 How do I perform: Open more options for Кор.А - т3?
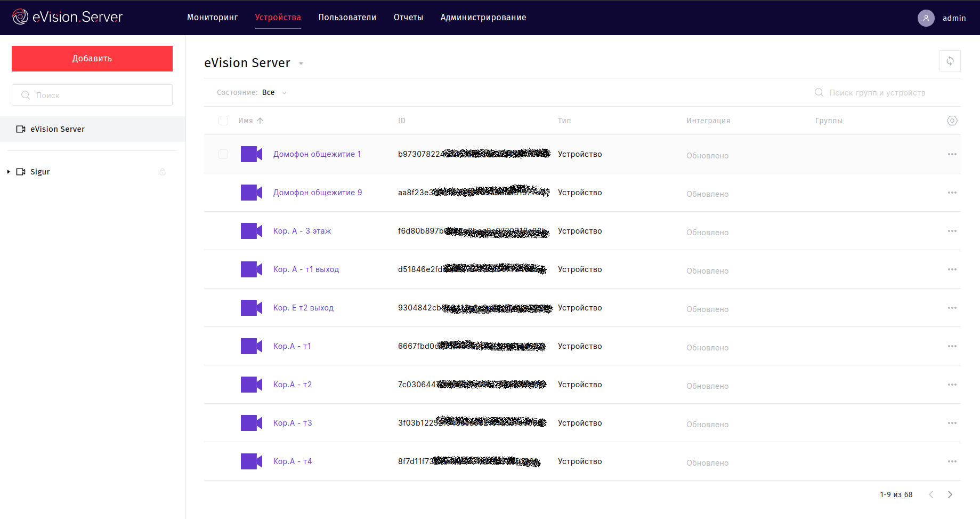(x=952, y=423)
